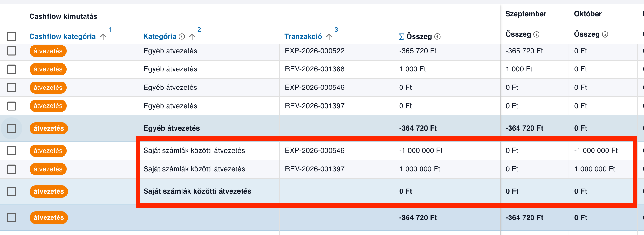Click the átvezetés tag in EXP-2026-000522 row
644x235 pixels.
(x=48, y=51)
